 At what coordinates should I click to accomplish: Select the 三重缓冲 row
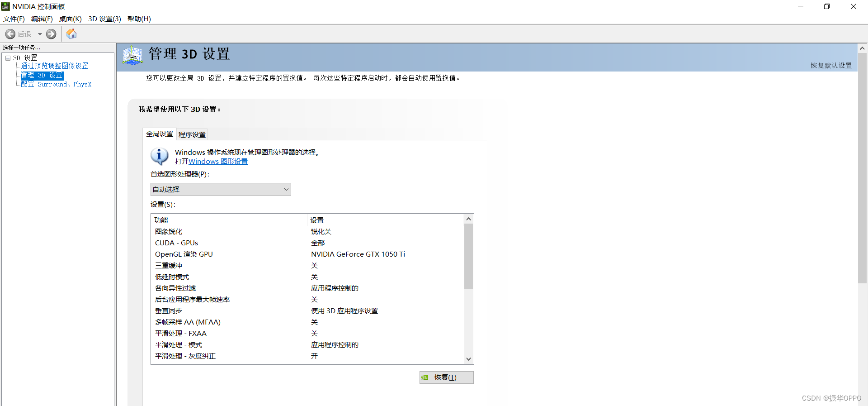(x=307, y=266)
